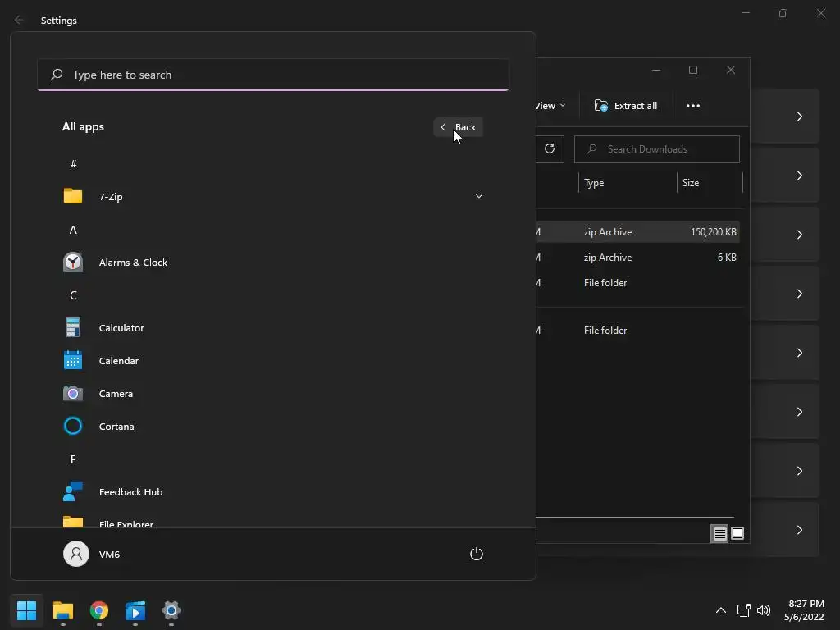
Task: Maximize the File Explorer window
Action: click(x=693, y=70)
